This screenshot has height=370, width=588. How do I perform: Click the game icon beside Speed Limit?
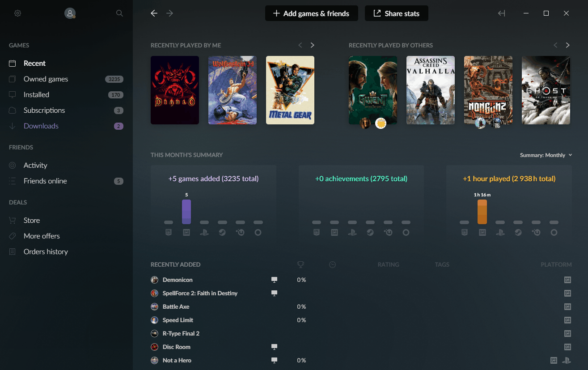point(154,320)
